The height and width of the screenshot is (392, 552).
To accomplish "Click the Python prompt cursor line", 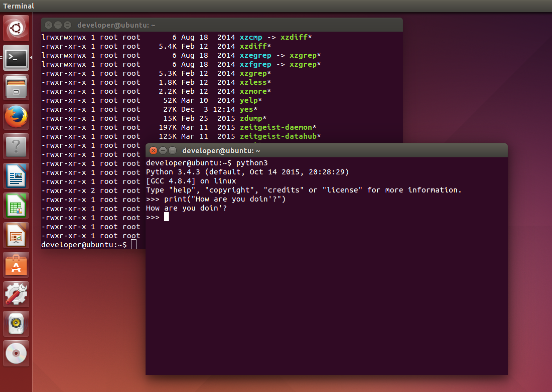I will (166, 217).
